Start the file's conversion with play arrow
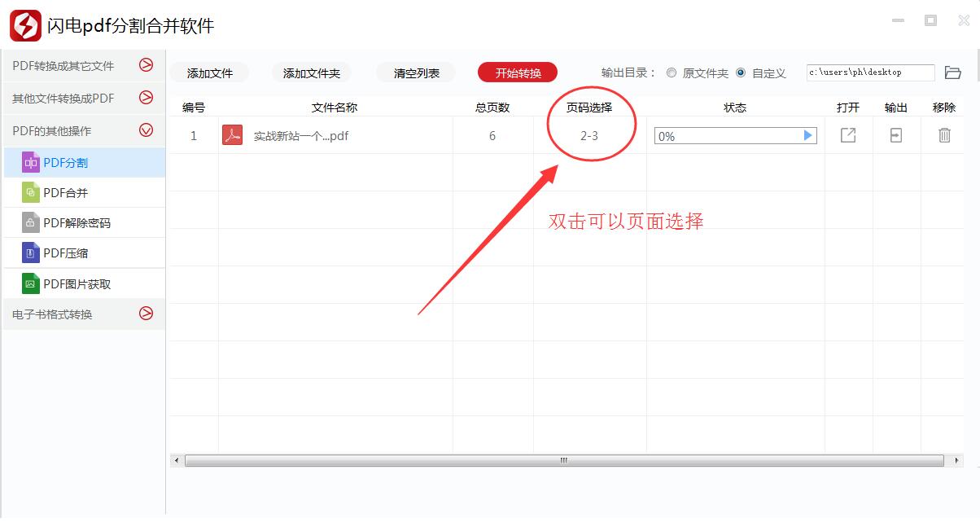The width and height of the screenshot is (980, 527). tap(808, 136)
